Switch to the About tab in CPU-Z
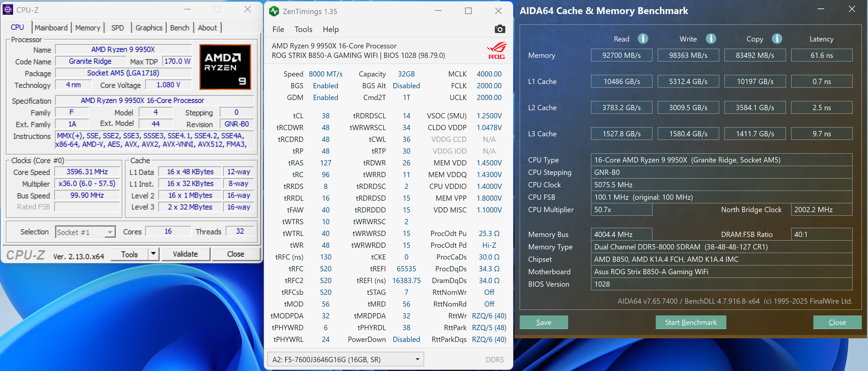The height and width of the screenshot is (371, 868). click(207, 27)
